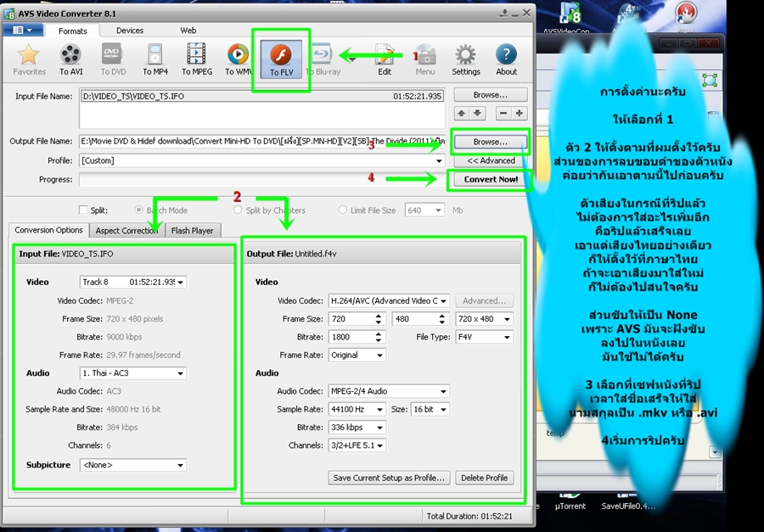This screenshot has width=764, height=532.
Task: Switch to the Web tab
Action: (188, 31)
